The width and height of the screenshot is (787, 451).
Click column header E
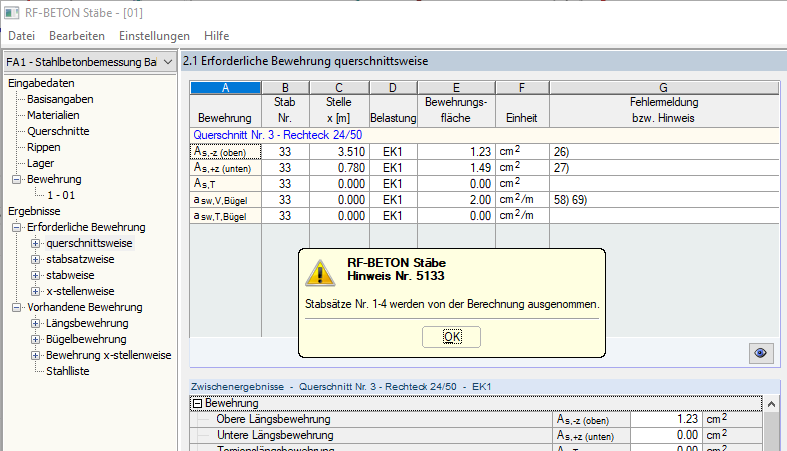456,88
